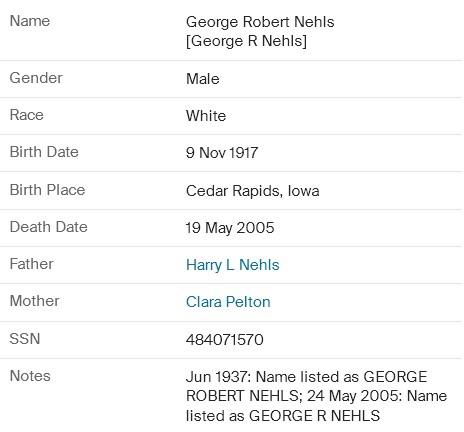Click the Mother field label
Screen dimensions: 464x432
35,301
